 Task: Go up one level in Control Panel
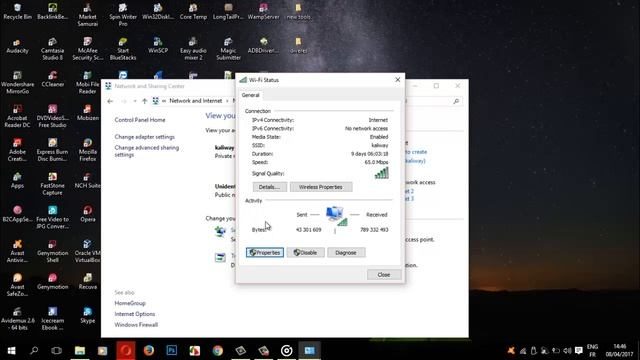click(x=144, y=101)
